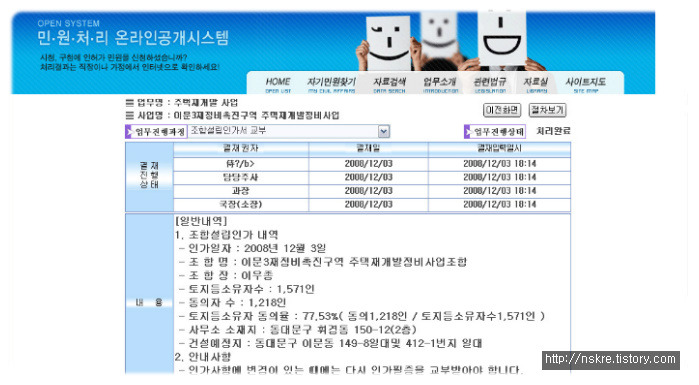Click the 업무명 list bullet icon

point(129,103)
